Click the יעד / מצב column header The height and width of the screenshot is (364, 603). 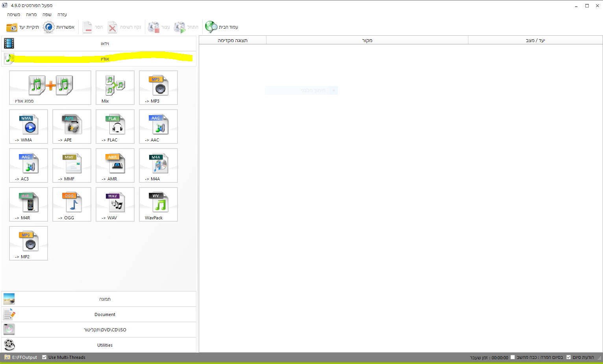click(x=535, y=40)
